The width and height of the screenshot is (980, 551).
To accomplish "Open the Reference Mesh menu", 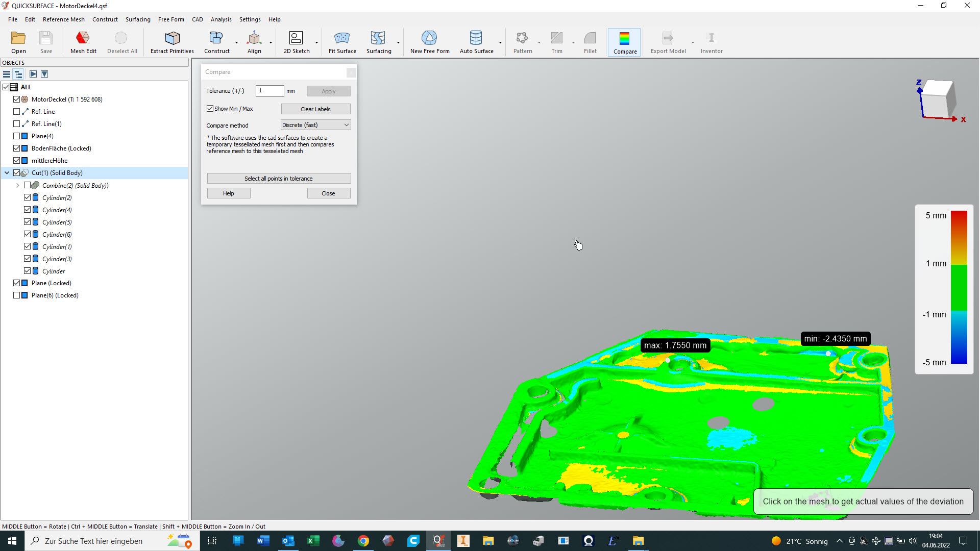I will point(63,19).
